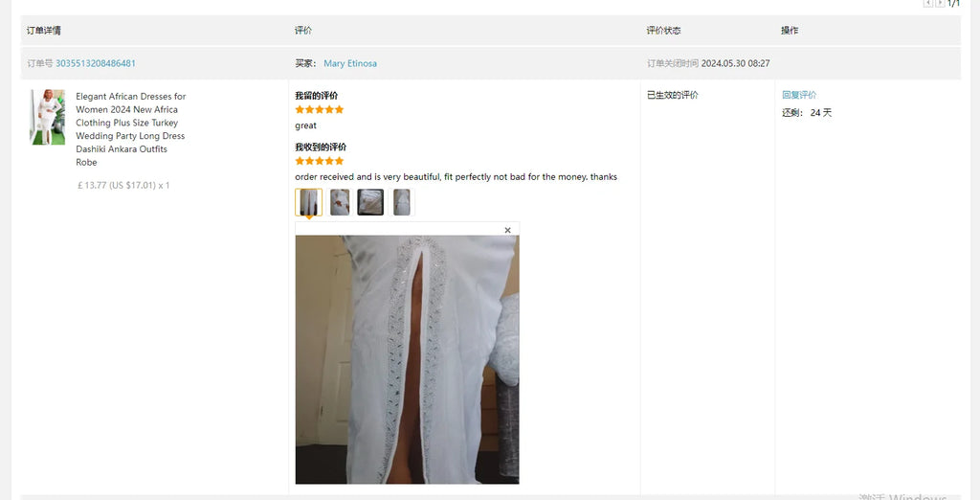The width and height of the screenshot is (980, 500).
Task: Click the star rating under 我留的评价
Action: pyautogui.click(x=320, y=109)
